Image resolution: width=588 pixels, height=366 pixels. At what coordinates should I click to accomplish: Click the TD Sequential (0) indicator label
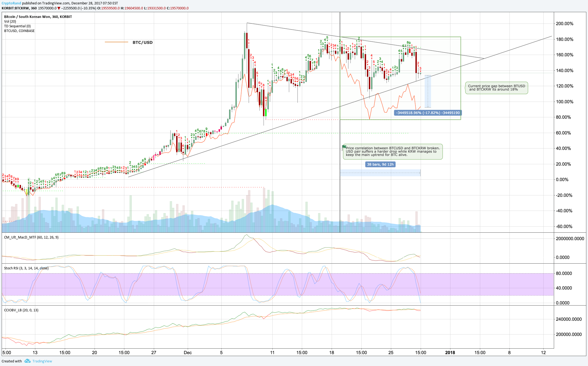click(x=17, y=26)
